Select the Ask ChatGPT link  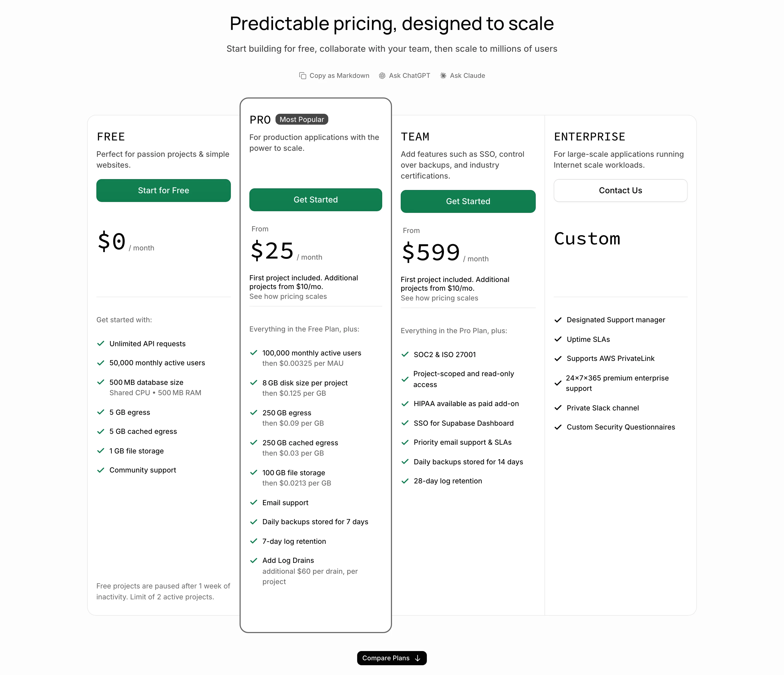coord(405,76)
